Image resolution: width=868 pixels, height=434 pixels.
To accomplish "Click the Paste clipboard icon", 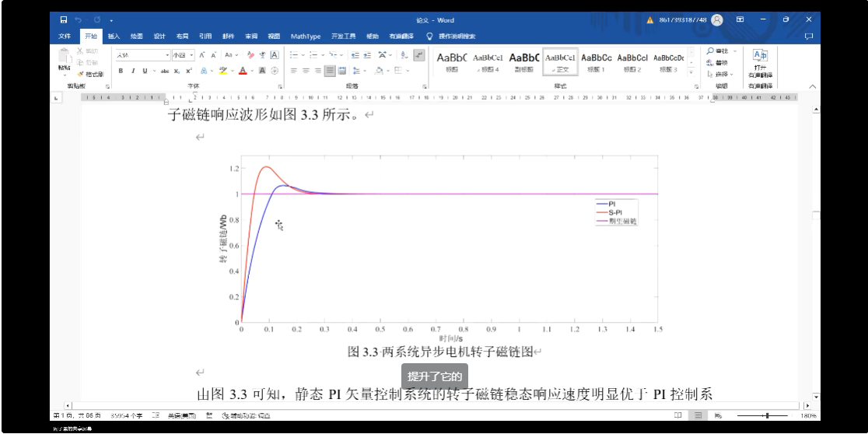I will [65, 57].
